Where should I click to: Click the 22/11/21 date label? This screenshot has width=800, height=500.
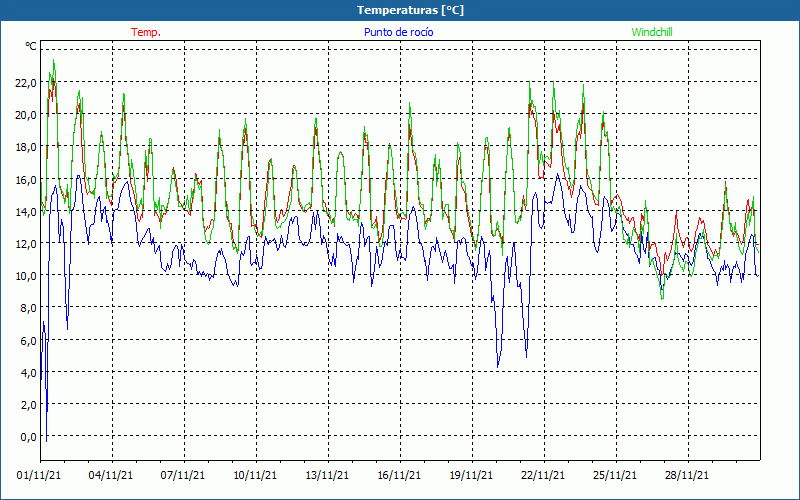pos(543,475)
